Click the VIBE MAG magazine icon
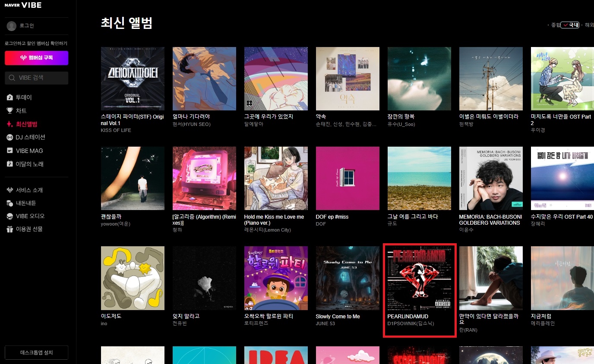 (x=10, y=151)
